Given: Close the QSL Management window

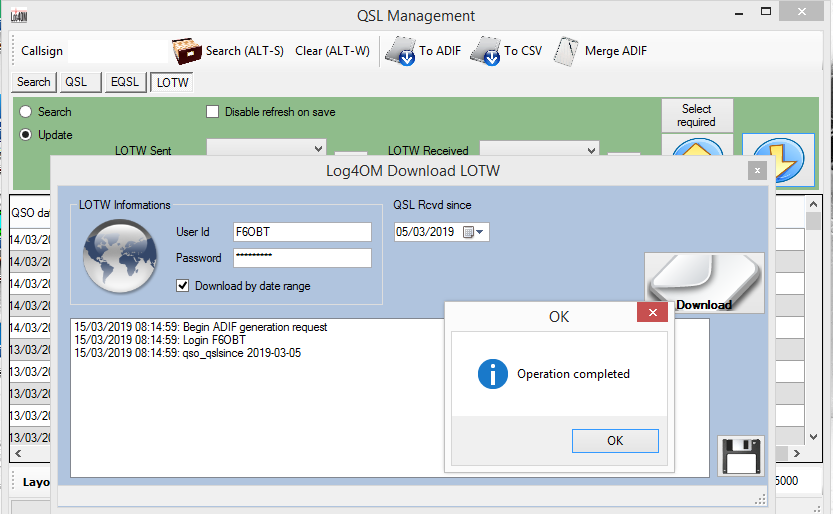Looking at the screenshot, I should (802, 12).
